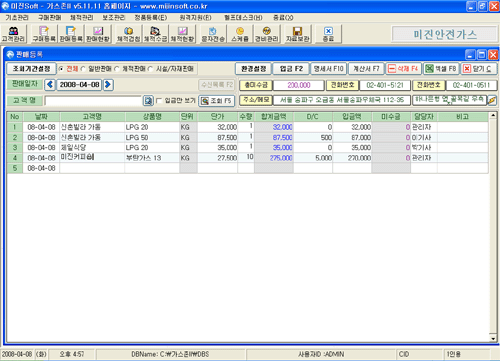Select the LPG 50 product cell
Image resolution: width=500 pixels, height=361 pixels.
click(x=152, y=138)
